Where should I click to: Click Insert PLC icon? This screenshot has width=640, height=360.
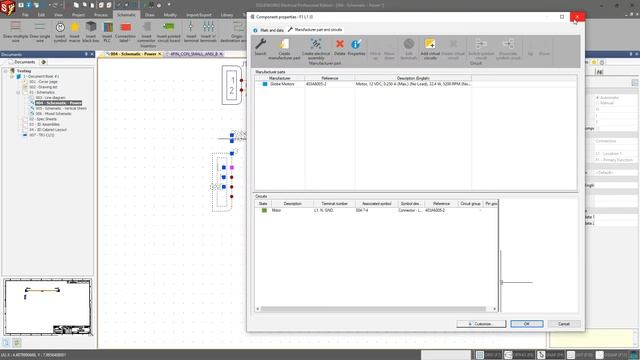[x=107, y=27]
